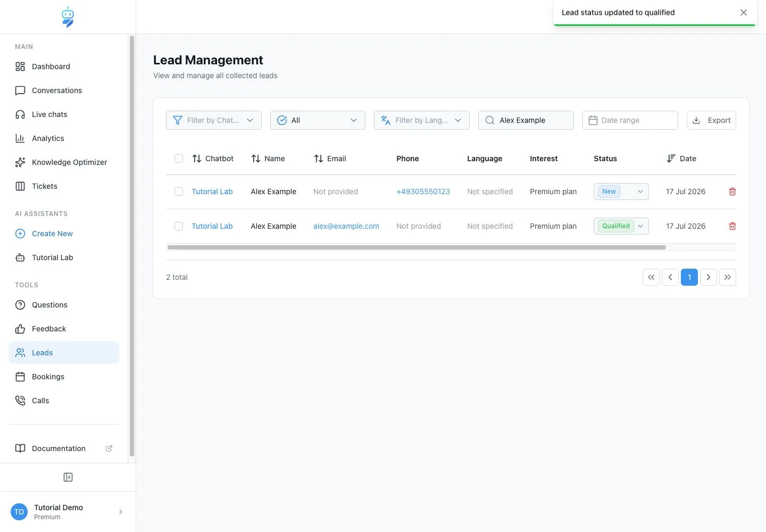This screenshot has width=766, height=532.
Task: Open the Date range picker
Action: (630, 120)
